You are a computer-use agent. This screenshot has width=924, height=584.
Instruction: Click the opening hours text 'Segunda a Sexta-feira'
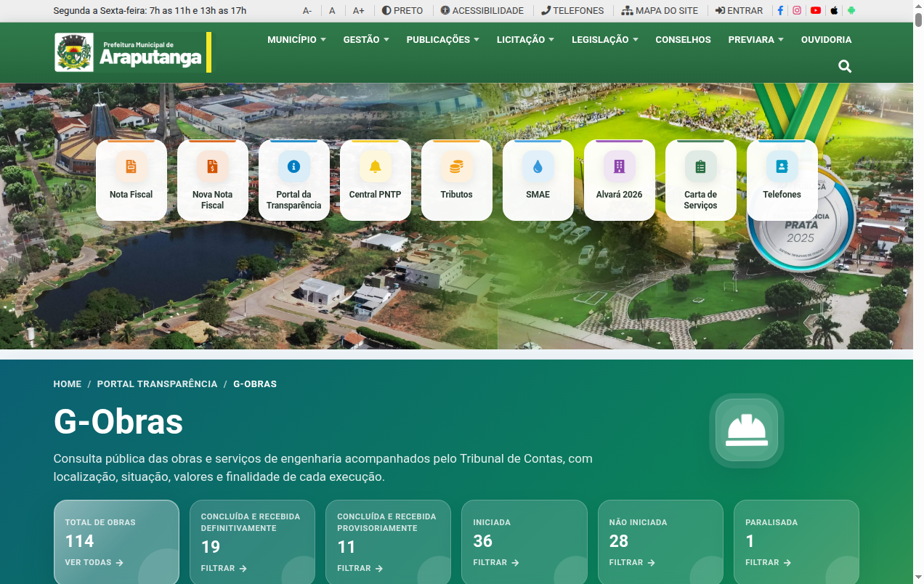tap(150, 11)
